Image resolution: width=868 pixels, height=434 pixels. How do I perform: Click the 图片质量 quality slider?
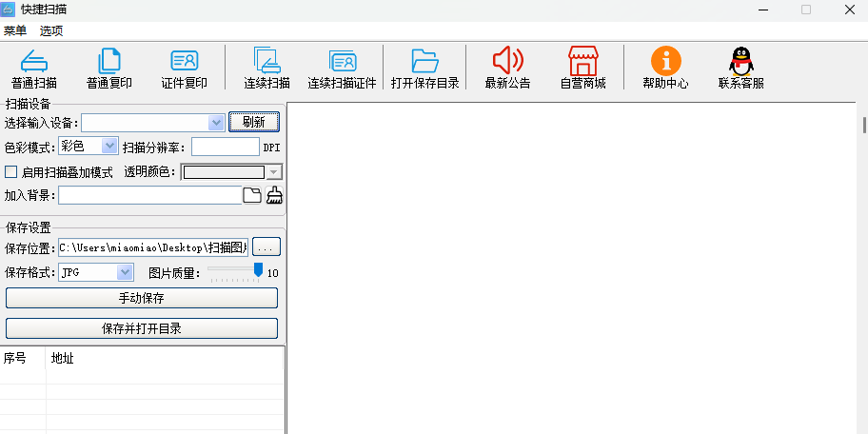coord(234,273)
